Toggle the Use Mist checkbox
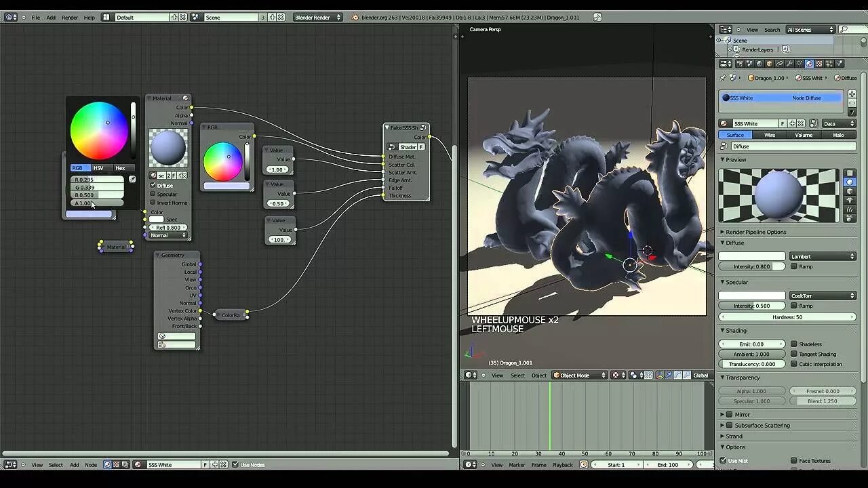Screen dimensions: 868x488 [x=723, y=460]
